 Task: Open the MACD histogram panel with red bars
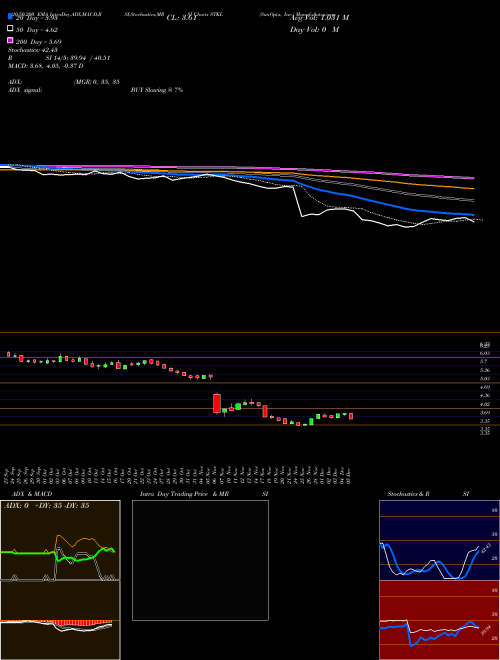coord(60,620)
